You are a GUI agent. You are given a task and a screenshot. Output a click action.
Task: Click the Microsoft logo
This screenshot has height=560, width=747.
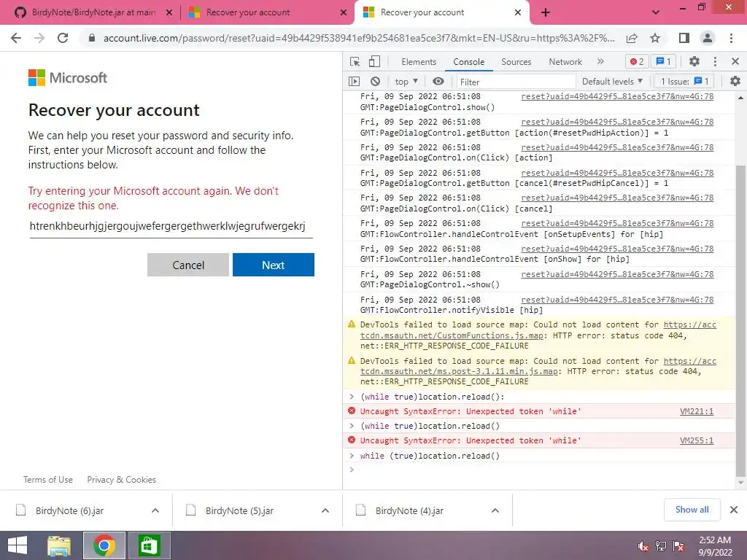tap(68, 77)
